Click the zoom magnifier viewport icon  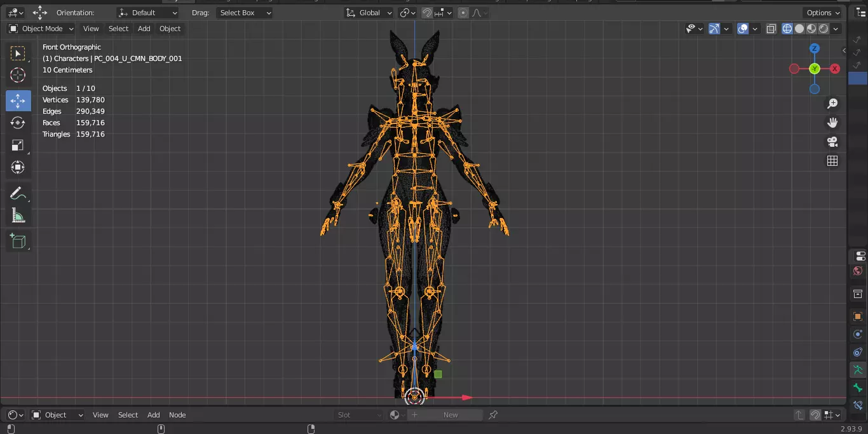pos(832,104)
